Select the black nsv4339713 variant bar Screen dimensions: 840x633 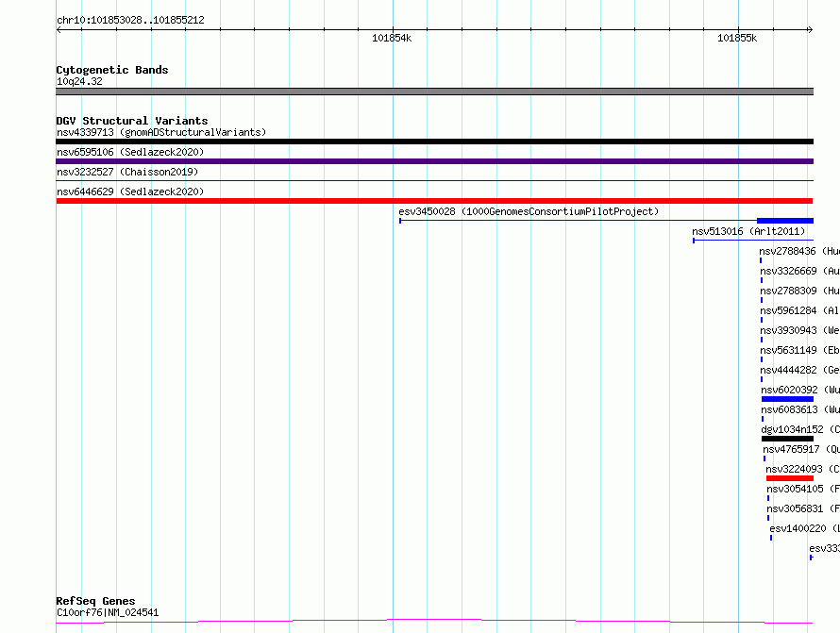pyautogui.click(x=434, y=142)
